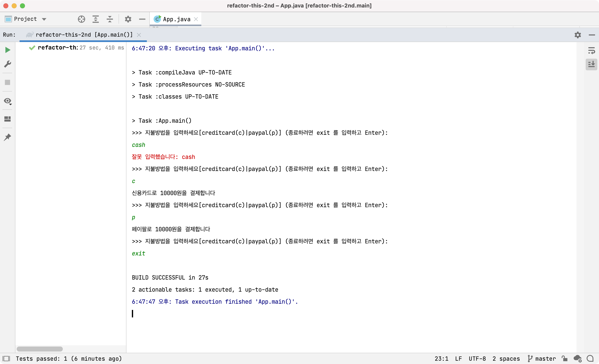Click the UTF-8 encoding status item
599x364 pixels.
coord(477,358)
